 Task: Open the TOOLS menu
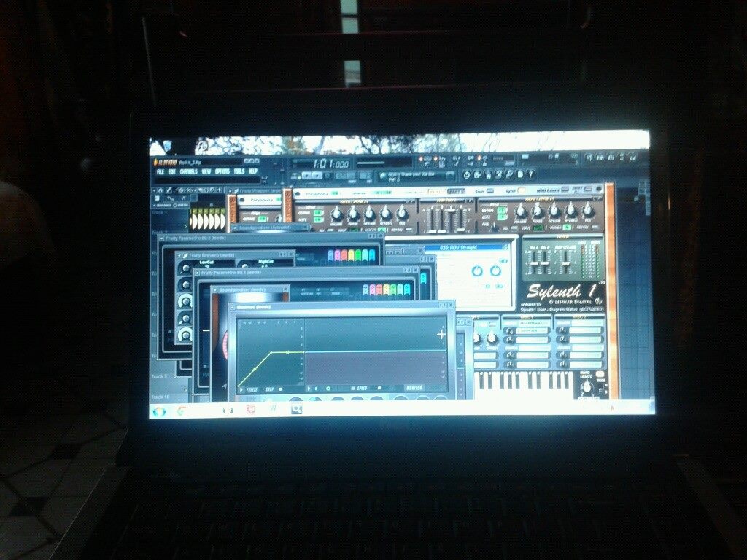[x=239, y=171]
